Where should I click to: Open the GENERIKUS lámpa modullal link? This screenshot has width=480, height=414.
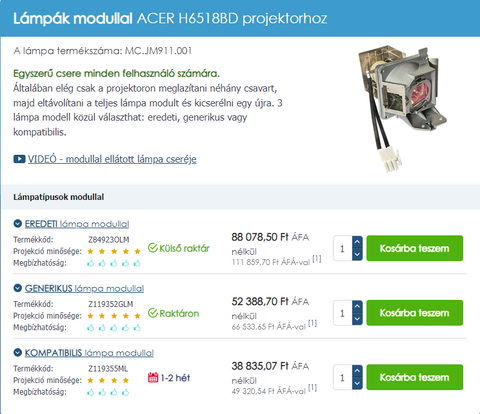pos(84,288)
